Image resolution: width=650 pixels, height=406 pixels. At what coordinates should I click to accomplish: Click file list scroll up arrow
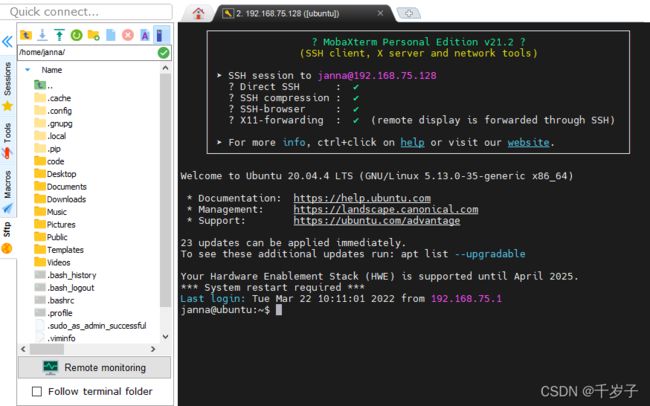click(165, 68)
